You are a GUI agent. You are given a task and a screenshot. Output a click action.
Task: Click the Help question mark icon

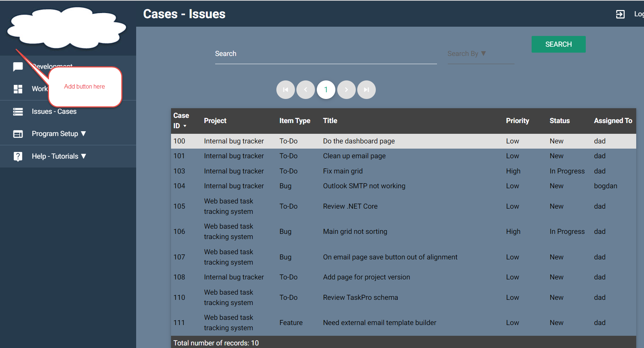point(18,156)
